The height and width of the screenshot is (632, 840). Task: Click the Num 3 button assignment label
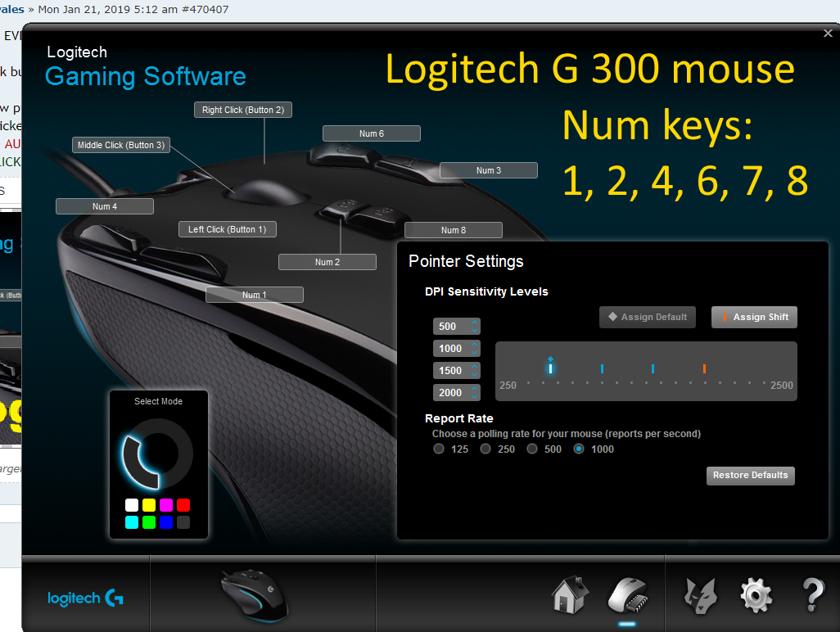coord(489,170)
